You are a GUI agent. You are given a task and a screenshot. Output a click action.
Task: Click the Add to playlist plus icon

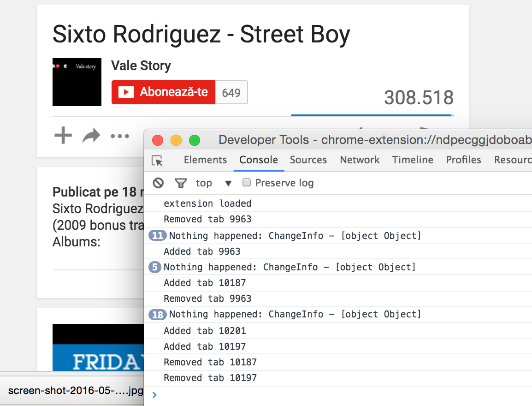63,136
